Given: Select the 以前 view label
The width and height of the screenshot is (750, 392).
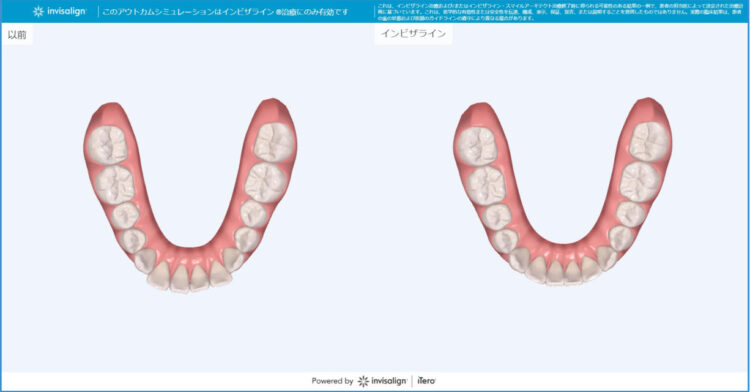Looking at the screenshot, I should pos(17,34).
